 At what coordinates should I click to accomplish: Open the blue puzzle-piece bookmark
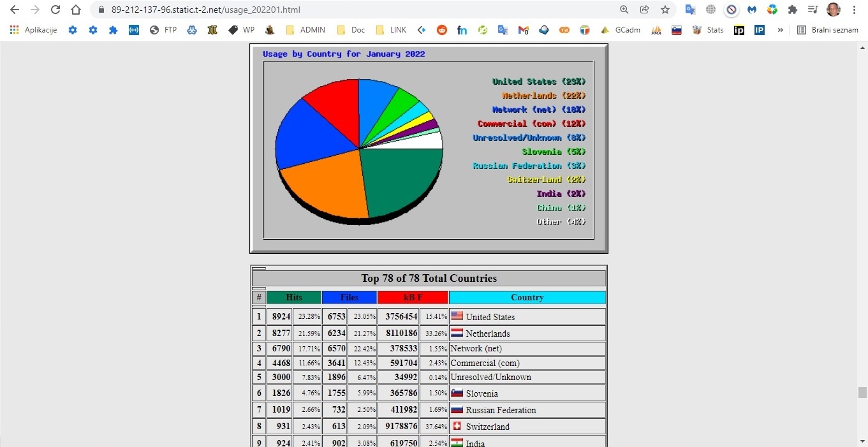tap(114, 30)
